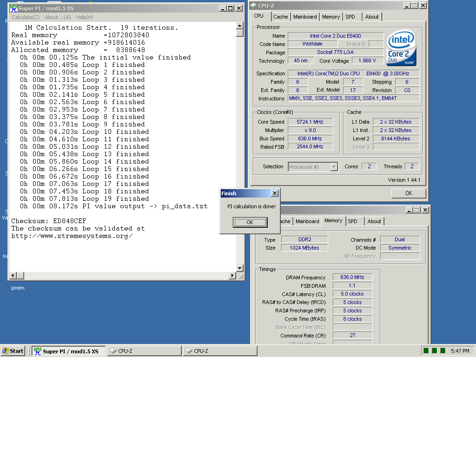Screen dimensions: 476x476
Task: Click the memory Size 1024 MBytes field
Action: click(x=304, y=248)
